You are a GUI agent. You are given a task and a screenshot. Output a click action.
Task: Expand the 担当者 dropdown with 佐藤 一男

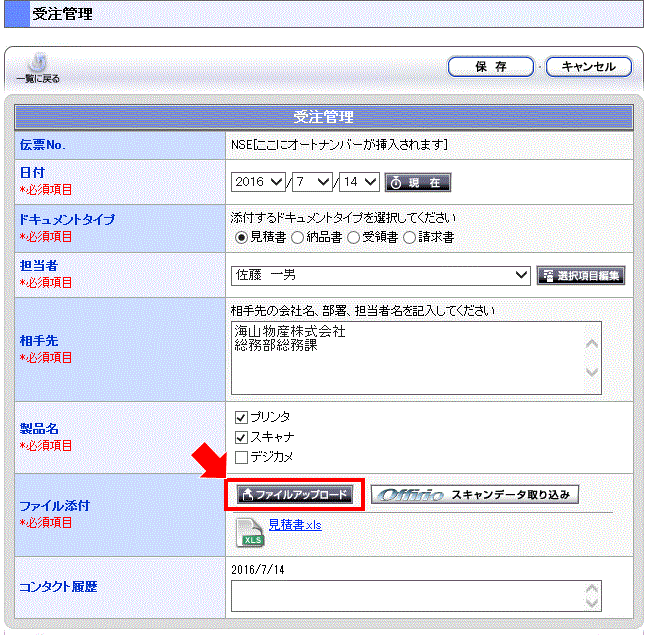[380, 275]
